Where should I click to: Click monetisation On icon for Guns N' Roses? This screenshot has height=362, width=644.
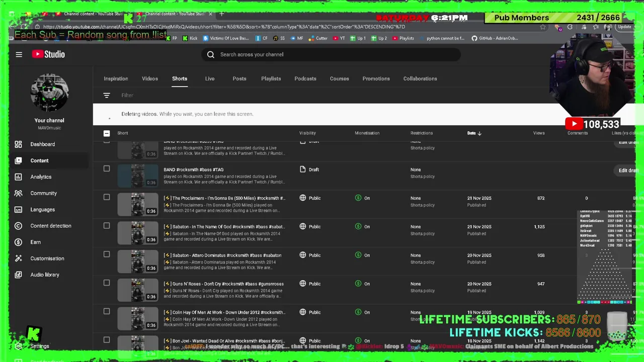[358, 284]
